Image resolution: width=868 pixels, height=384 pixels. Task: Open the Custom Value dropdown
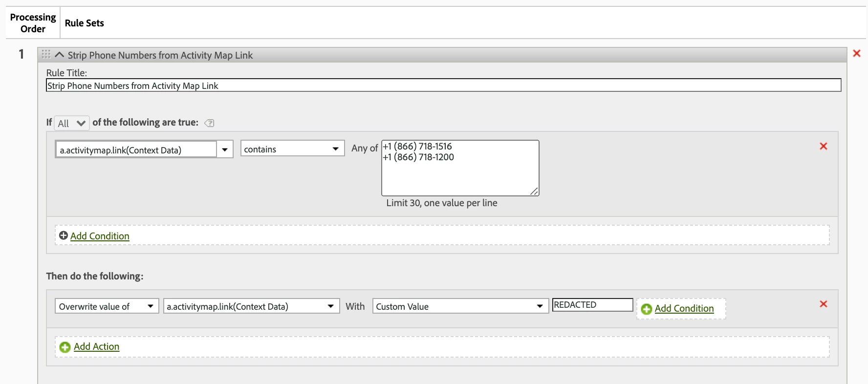(x=460, y=306)
